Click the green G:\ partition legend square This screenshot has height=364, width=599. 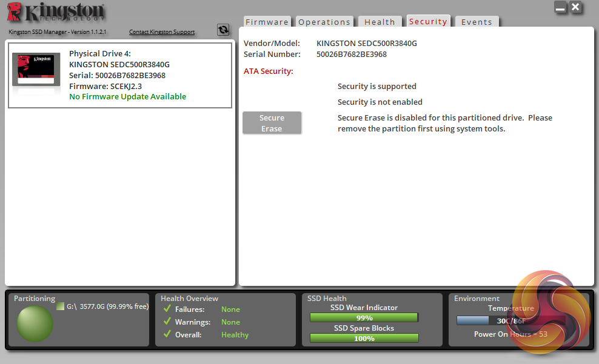(x=61, y=306)
